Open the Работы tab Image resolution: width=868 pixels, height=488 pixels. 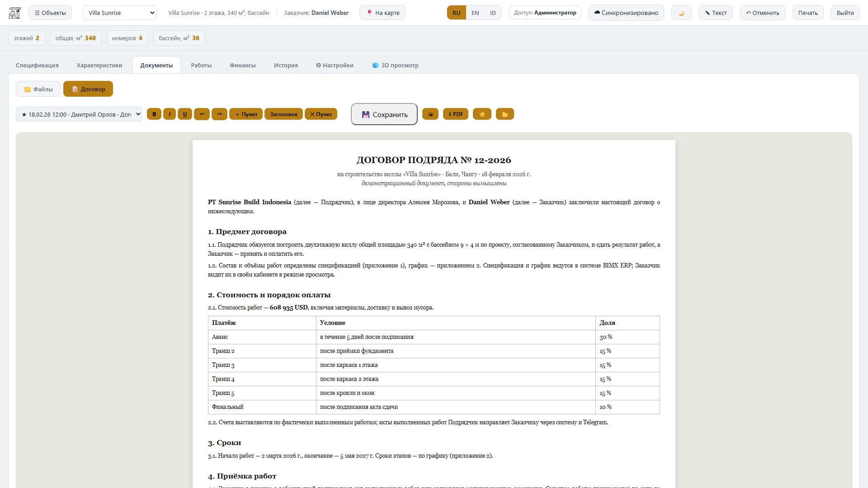tap(201, 65)
